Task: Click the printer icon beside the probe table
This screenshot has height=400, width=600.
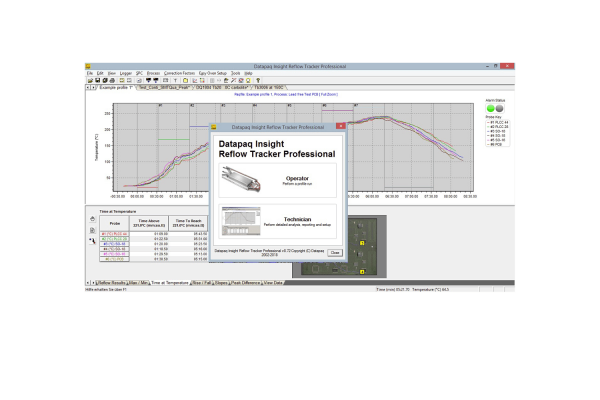Action: (x=92, y=219)
